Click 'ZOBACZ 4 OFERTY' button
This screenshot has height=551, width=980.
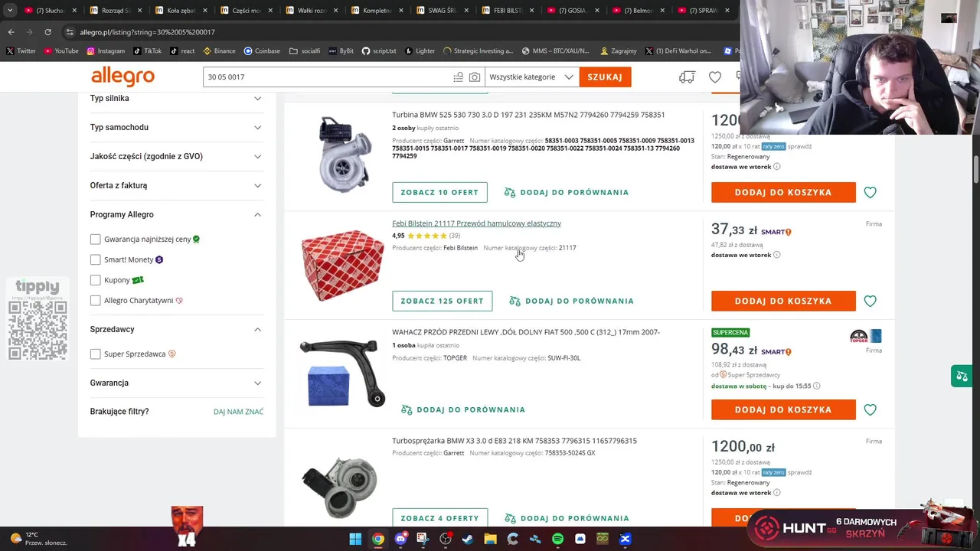(x=439, y=518)
